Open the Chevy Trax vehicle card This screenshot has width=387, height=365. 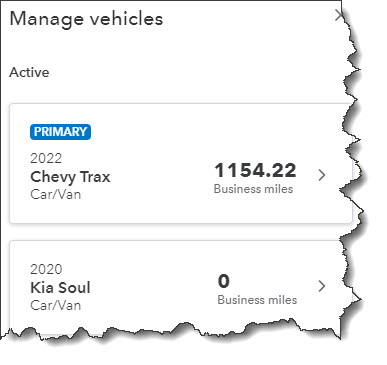pyautogui.click(x=181, y=163)
